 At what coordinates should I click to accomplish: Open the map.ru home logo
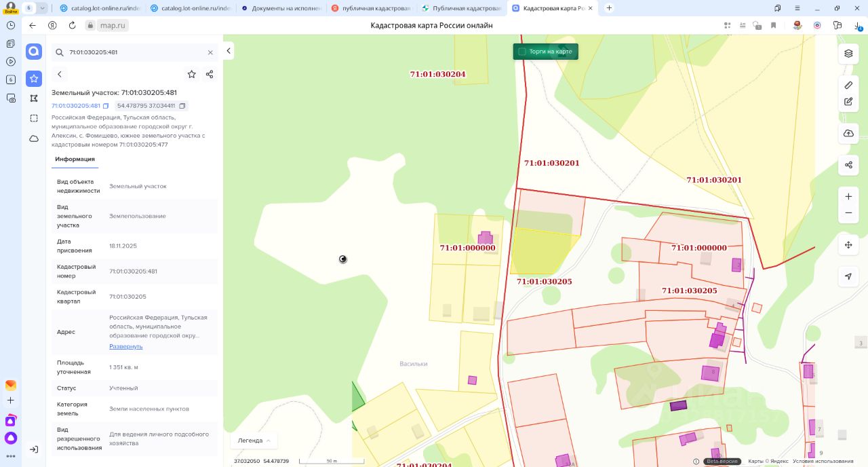pos(34,52)
